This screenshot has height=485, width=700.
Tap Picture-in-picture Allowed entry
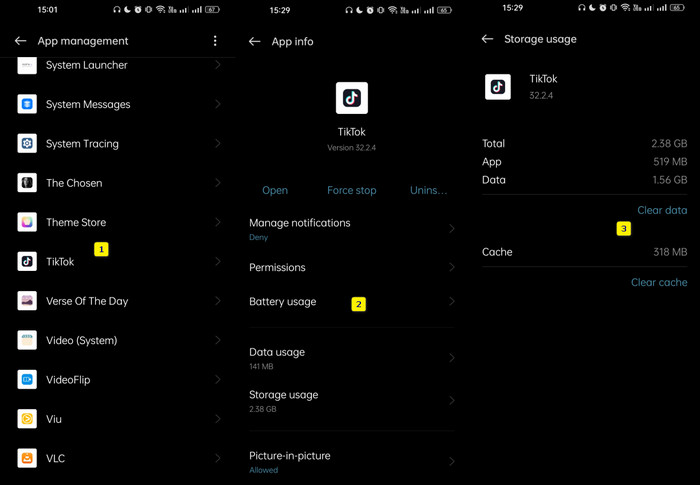click(352, 462)
